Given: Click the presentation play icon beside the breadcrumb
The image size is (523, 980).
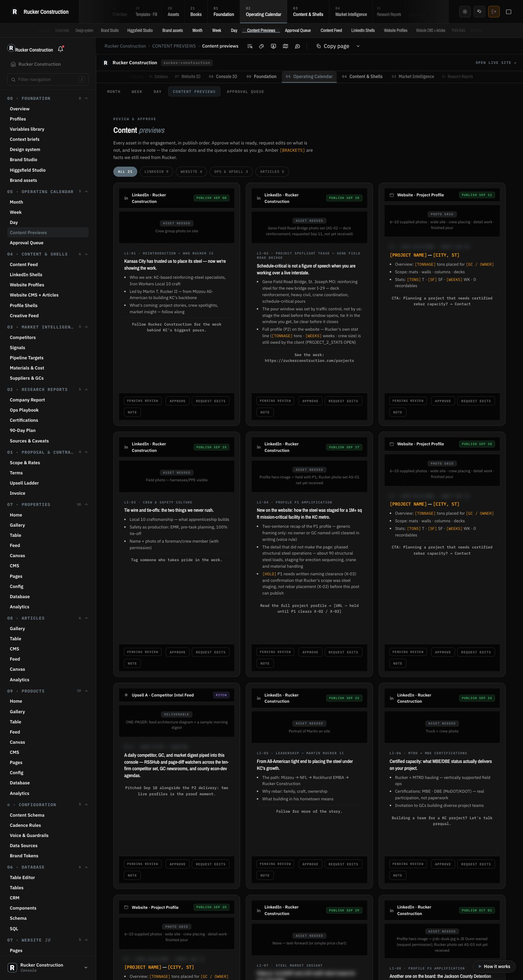Looking at the screenshot, I should (273, 46).
